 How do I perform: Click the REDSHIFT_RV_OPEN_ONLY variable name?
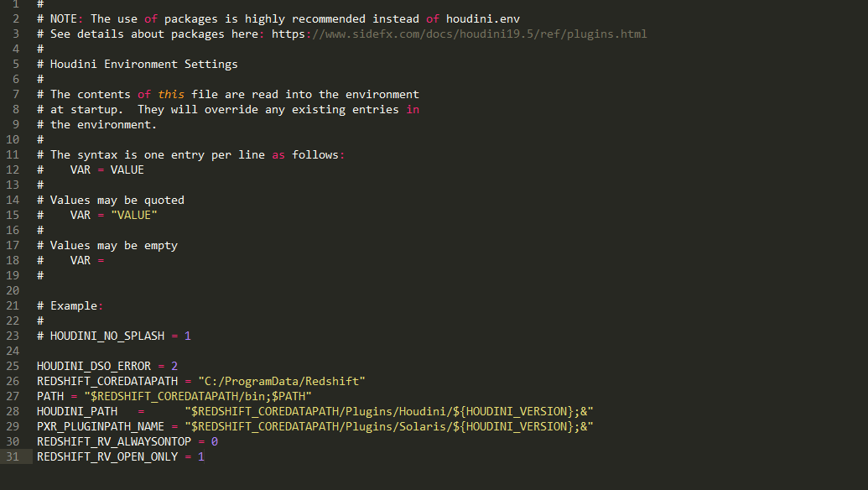pyautogui.click(x=107, y=456)
